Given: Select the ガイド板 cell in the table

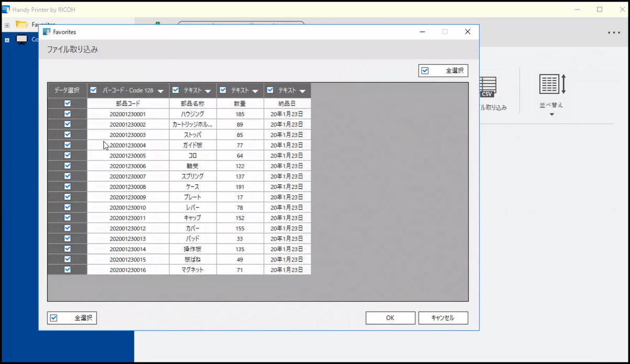Looking at the screenshot, I should click(193, 145).
